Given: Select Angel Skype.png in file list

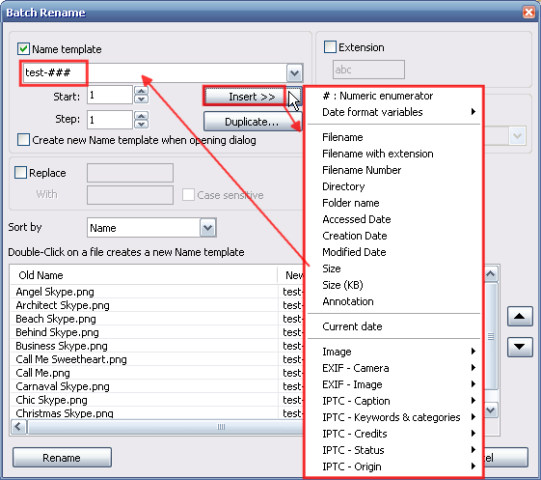Looking at the screenshot, I should click(x=55, y=292).
